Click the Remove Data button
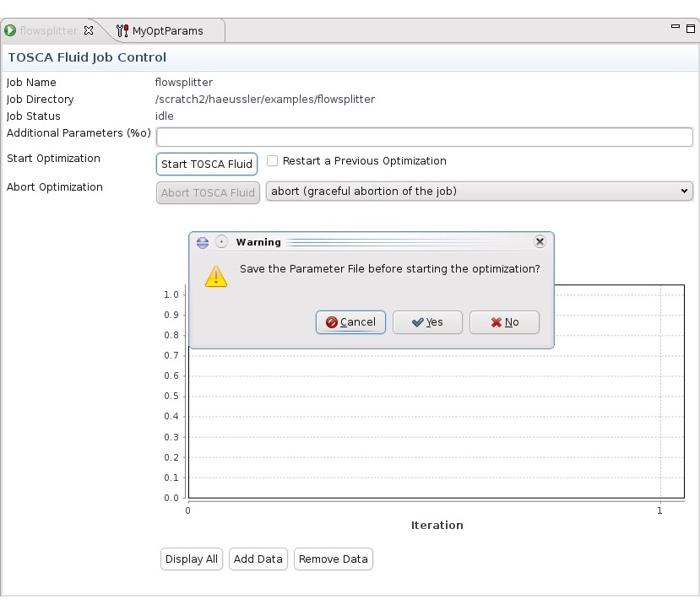The image size is (700, 610). point(333,559)
